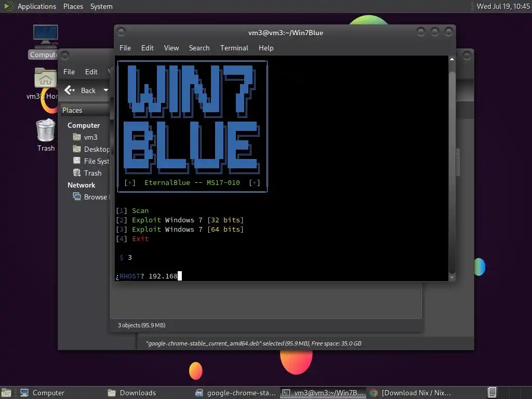Click the Browse Network sidebar icon

77,196
